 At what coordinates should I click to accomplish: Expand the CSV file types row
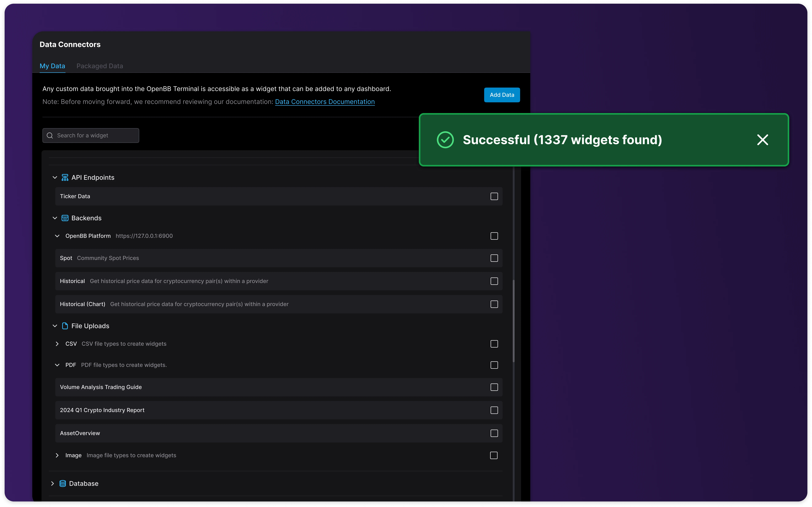(x=57, y=344)
